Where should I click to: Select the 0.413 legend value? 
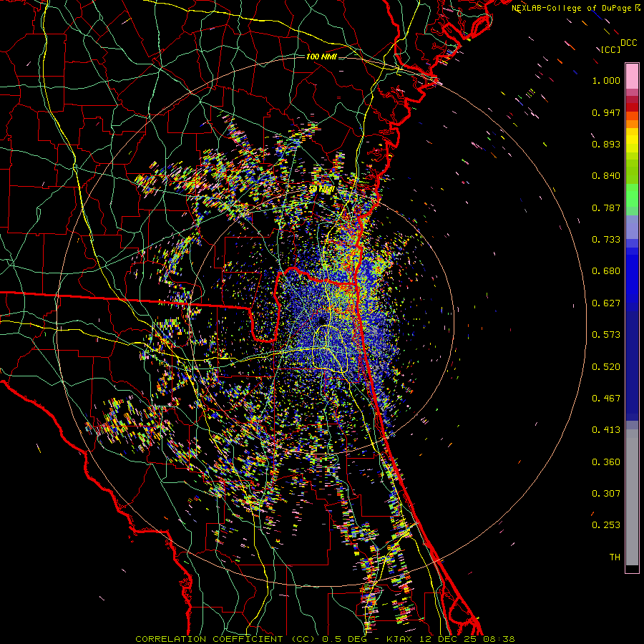click(x=606, y=430)
